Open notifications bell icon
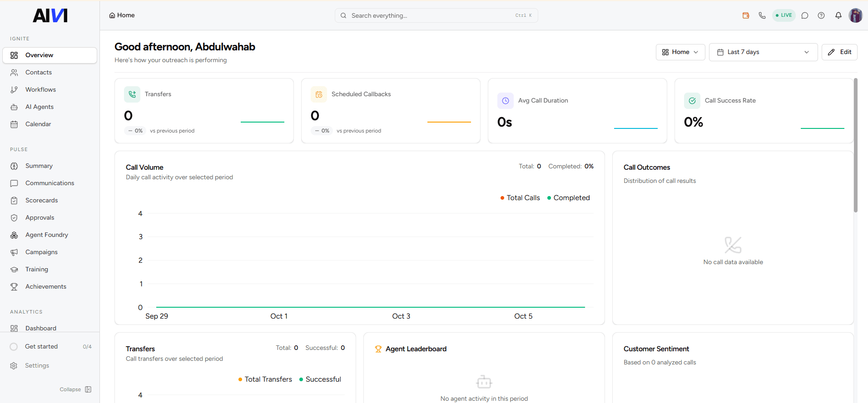The width and height of the screenshot is (868, 403). coord(838,15)
